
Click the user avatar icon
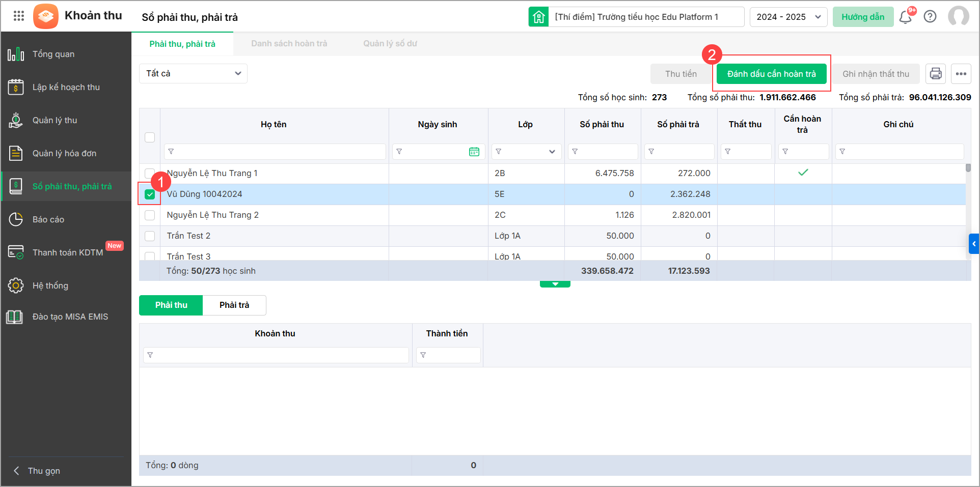[958, 16]
